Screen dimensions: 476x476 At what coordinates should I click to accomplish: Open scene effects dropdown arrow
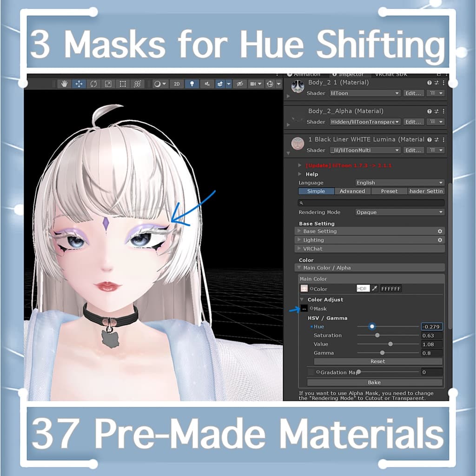click(229, 84)
